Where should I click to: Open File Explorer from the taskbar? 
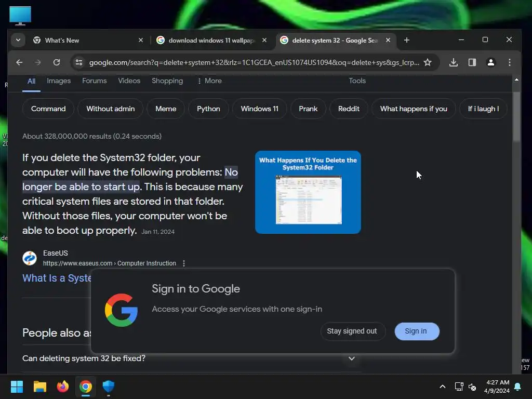39,387
